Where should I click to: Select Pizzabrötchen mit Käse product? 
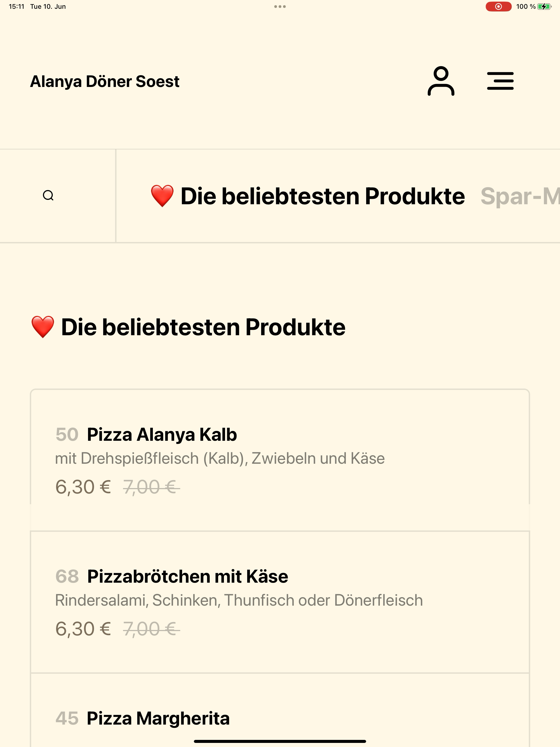coord(280,602)
